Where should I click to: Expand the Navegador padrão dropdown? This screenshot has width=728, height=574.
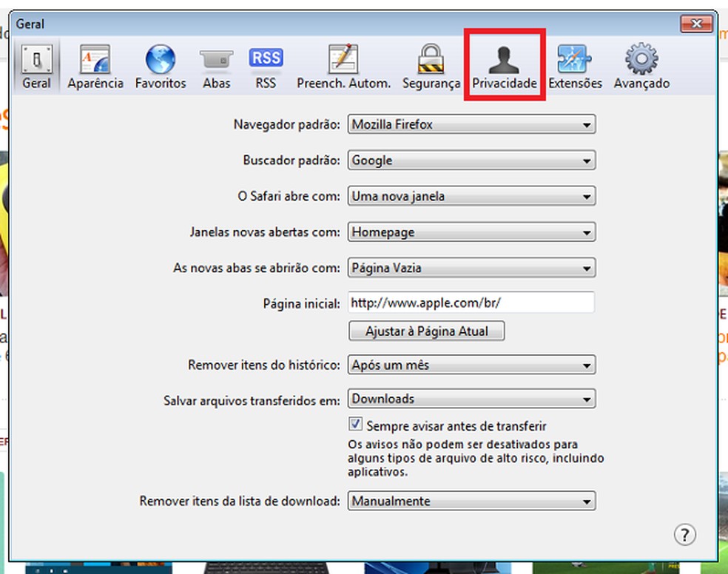pyautogui.click(x=472, y=124)
